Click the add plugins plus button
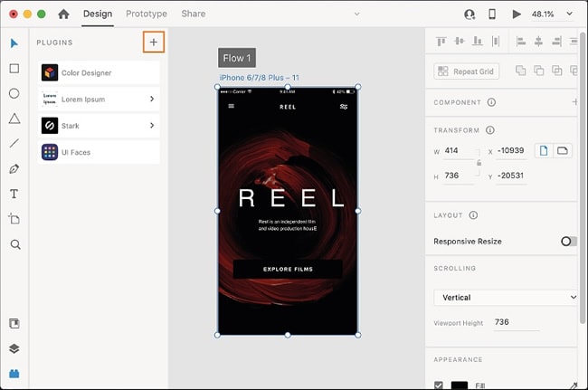 tap(154, 42)
